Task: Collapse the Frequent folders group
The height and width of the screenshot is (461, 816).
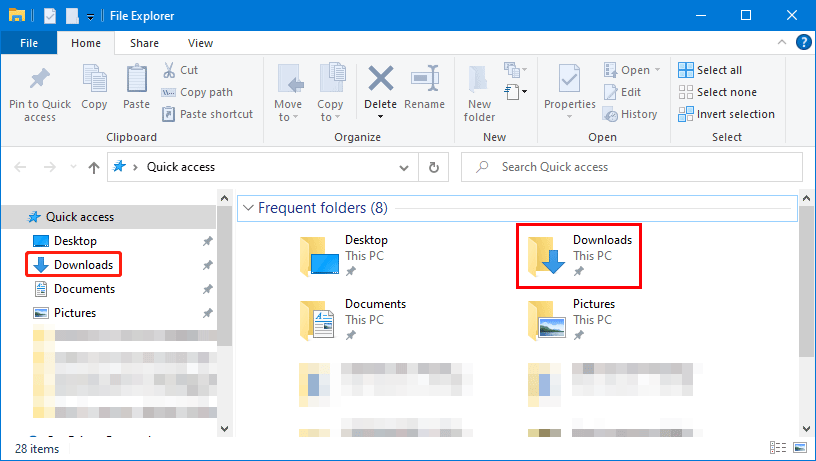Action: pos(248,208)
